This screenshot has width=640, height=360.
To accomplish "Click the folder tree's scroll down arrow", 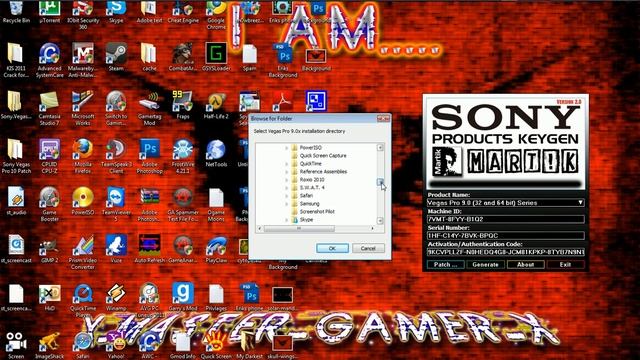I will click(x=380, y=221).
